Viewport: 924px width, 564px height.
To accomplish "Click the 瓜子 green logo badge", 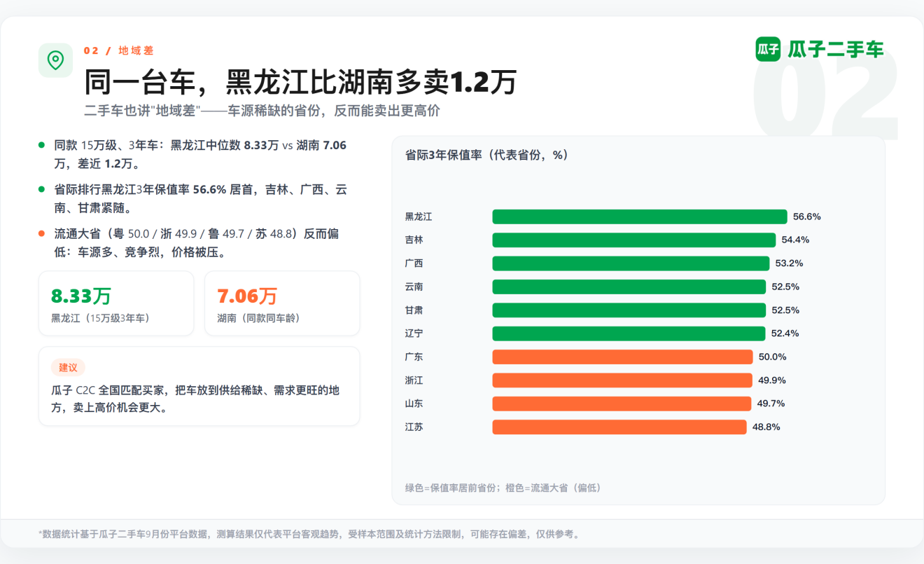I will (x=768, y=49).
